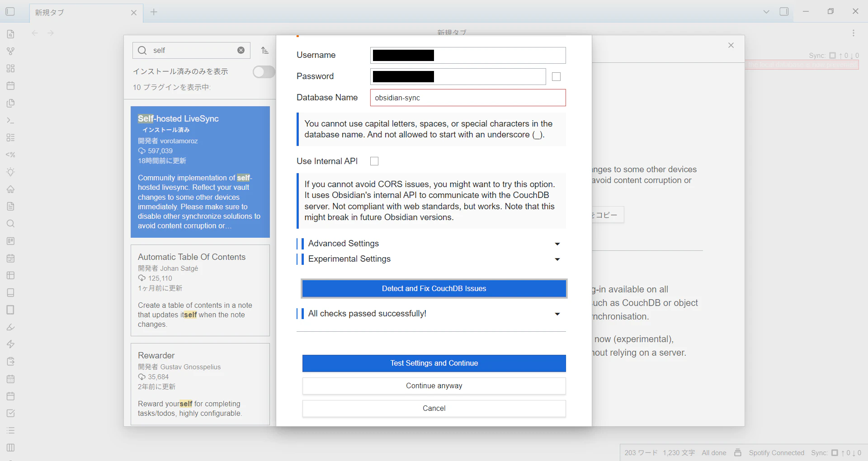
Task: Click the table grid ribbon icon
Action: coord(11,275)
